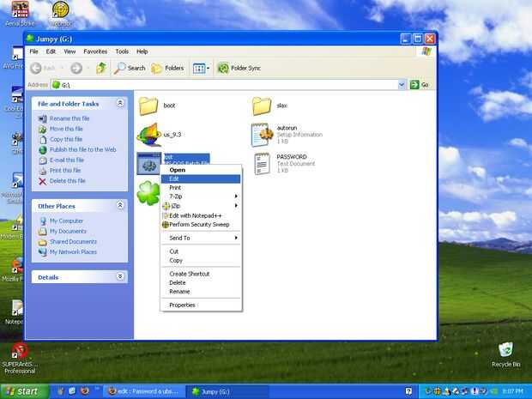Choose Perform Security Sweep
Viewport: 532px width, 399px height.
click(201, 225)
